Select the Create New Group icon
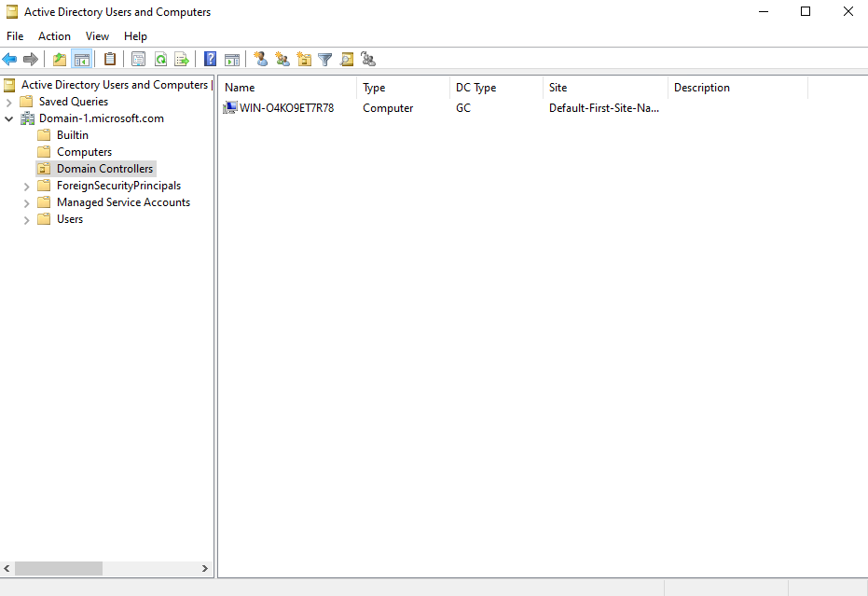 tap(282, 59)
